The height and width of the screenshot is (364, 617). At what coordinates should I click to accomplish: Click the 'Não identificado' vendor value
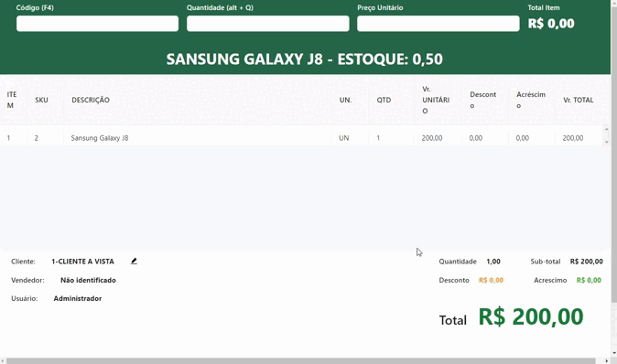coord(88,280)
